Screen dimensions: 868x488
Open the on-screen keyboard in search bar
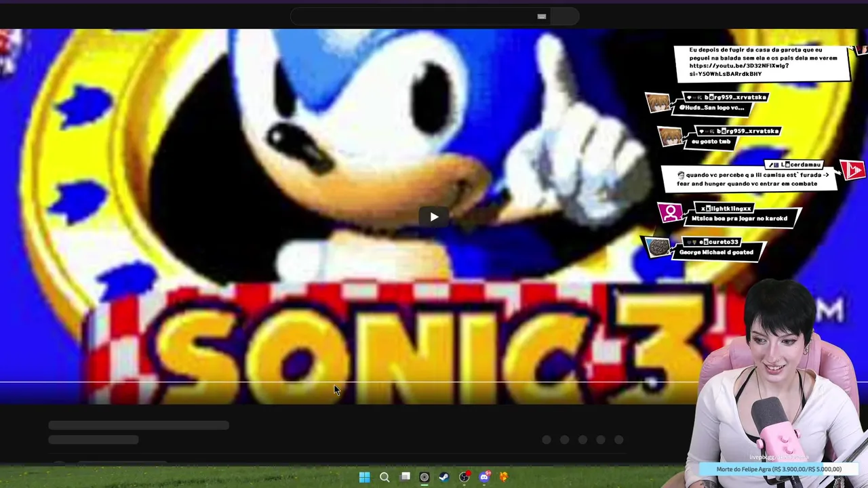[541, 16]
